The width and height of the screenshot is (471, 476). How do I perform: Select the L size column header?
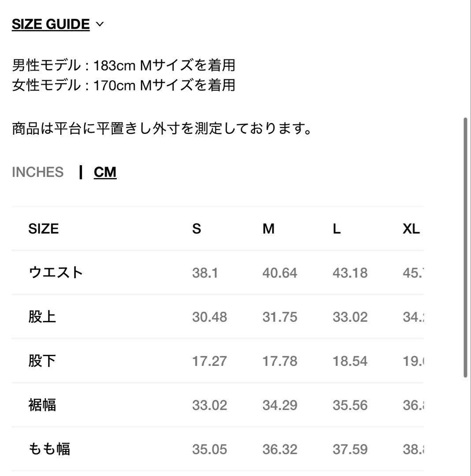point(337,229)
